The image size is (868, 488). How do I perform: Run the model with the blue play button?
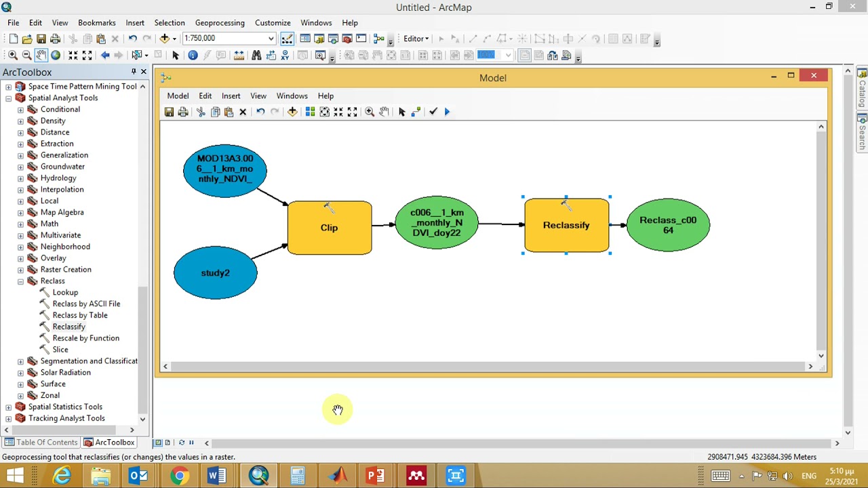(x=447, y=112)
